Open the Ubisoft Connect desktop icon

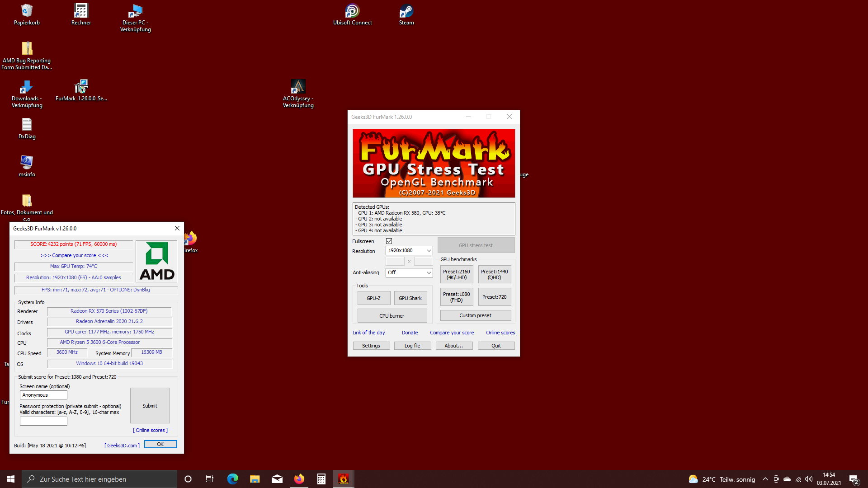[x=352, y=12]
